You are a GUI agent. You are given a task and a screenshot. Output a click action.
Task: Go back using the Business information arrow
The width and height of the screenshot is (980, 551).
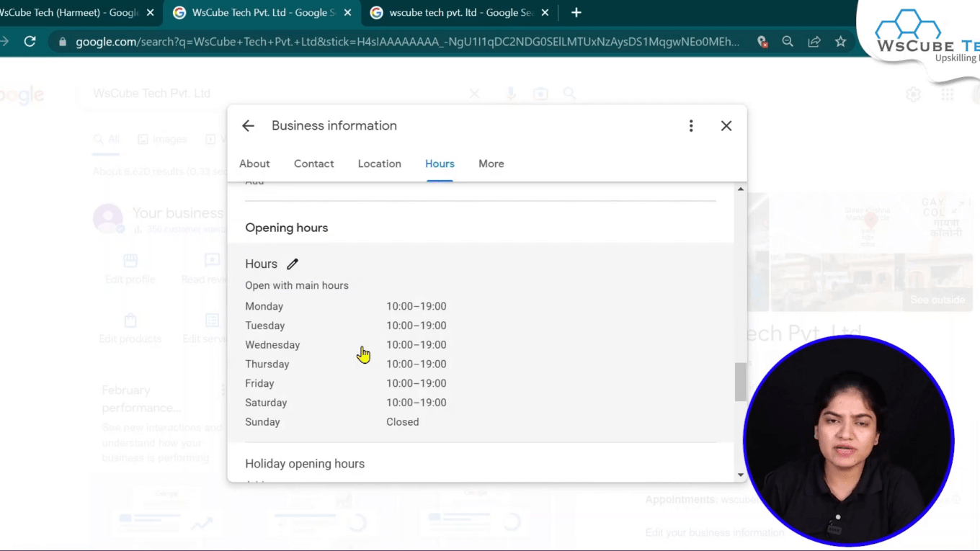coord(248,126)
